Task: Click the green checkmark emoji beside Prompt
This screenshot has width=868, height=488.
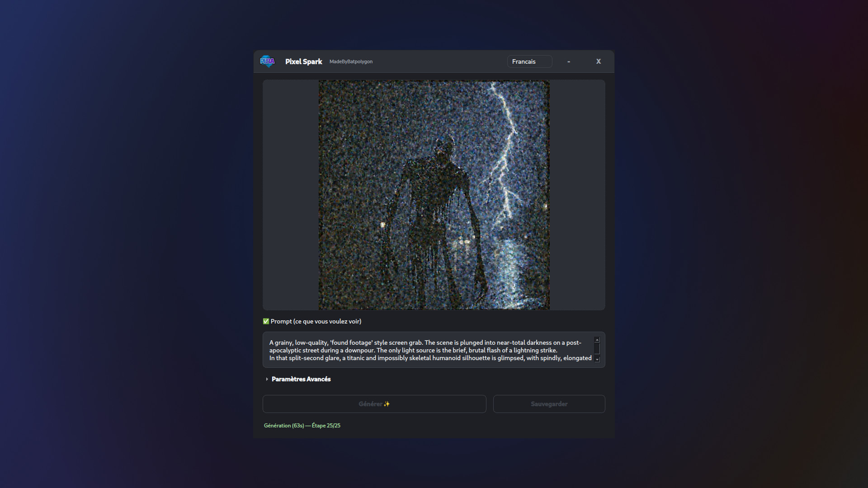Action: point(266,321)
